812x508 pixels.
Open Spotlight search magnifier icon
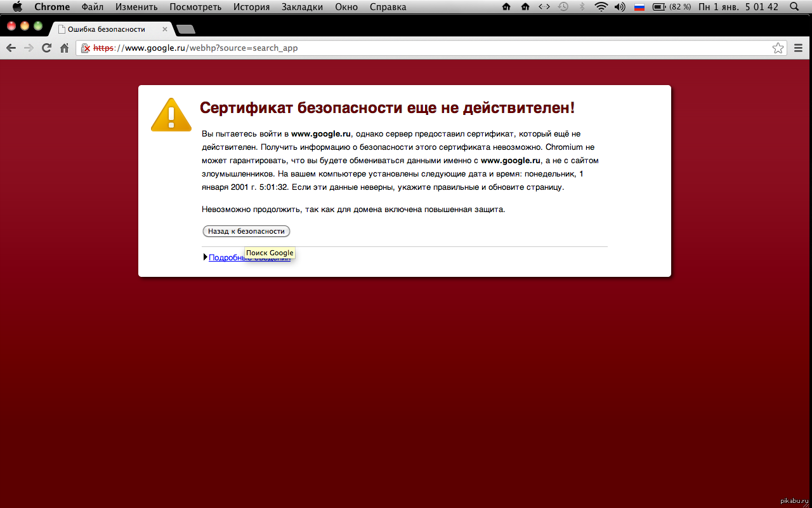794,7
